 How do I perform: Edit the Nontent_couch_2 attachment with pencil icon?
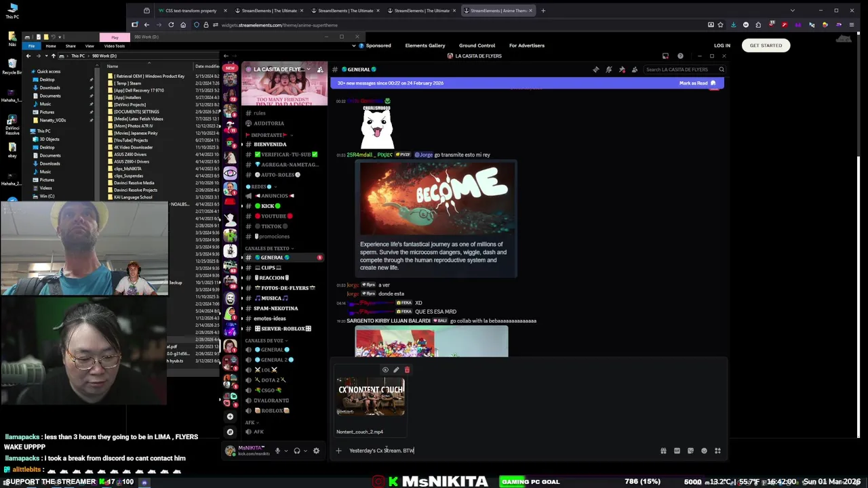tap(396, 370)
